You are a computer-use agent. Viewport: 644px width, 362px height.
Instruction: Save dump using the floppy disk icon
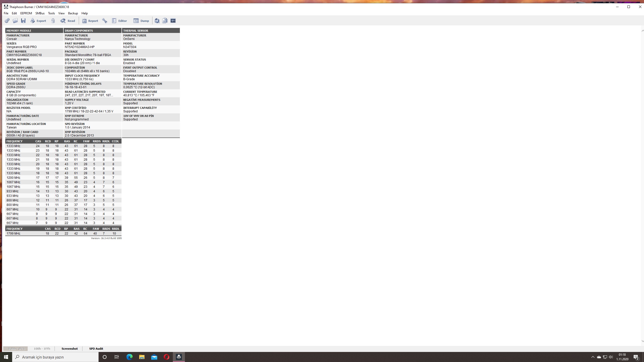coord(23,21)
